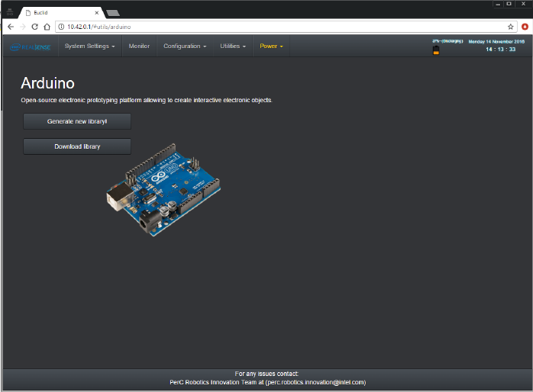Open a new browser tab
The image size is (533, 392).
coord(113,13)
